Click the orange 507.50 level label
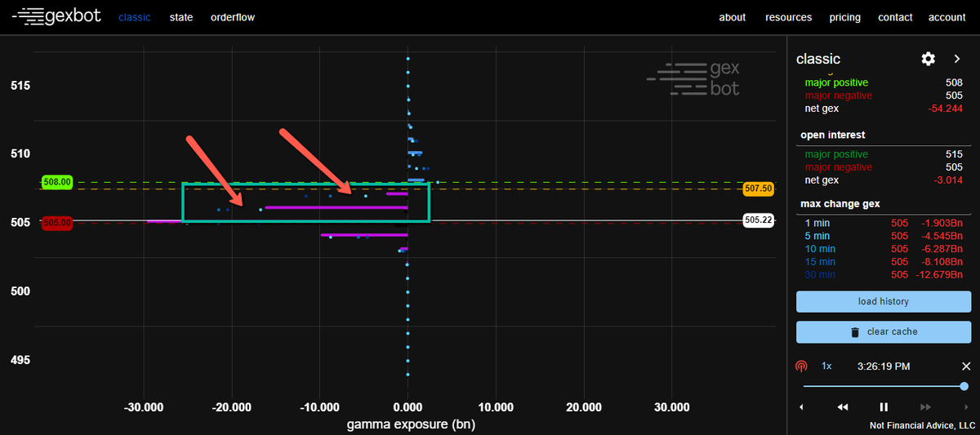This screenshot has width=980, height=435. tap(759, 189)
